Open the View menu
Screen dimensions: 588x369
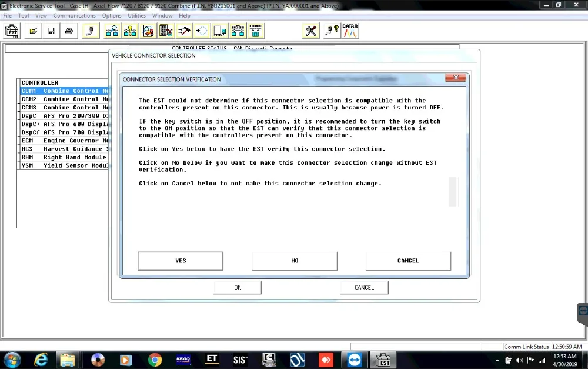pos(41,15)
